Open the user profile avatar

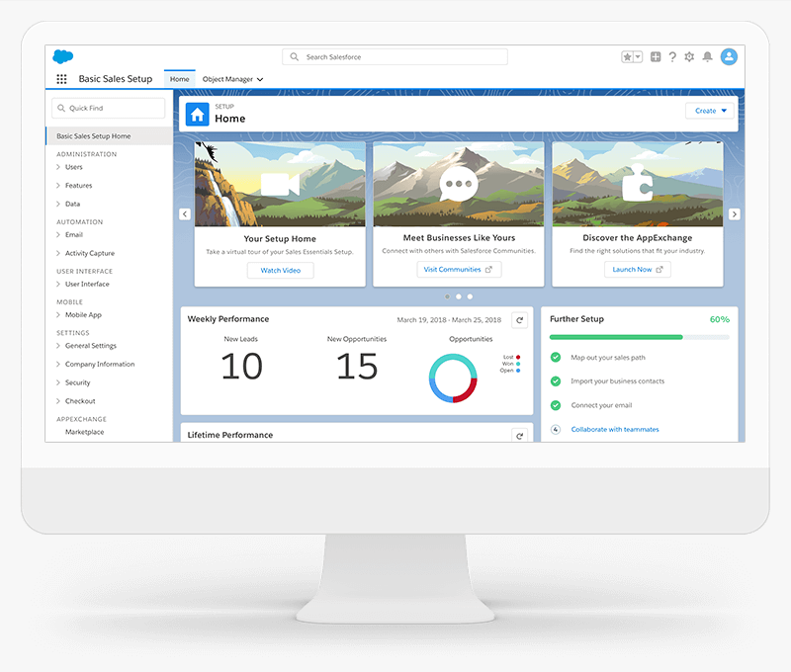click(x=729, y=57)
